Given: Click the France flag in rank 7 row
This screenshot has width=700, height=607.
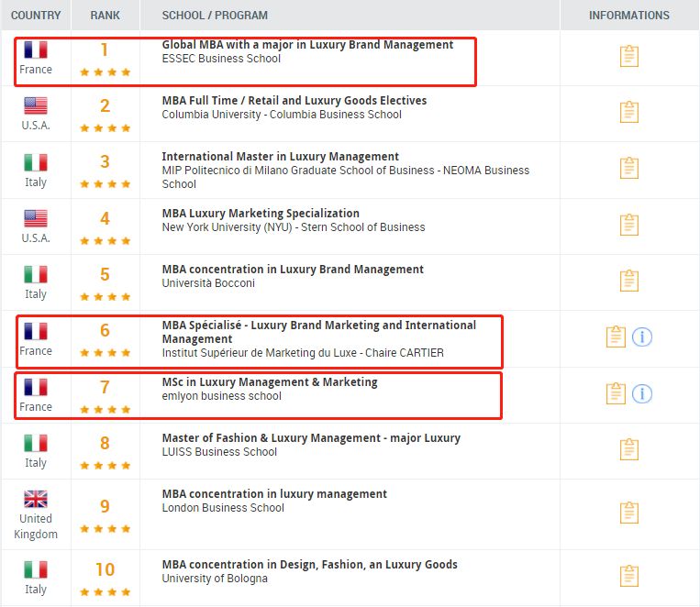Looking at the screenshot, I should click(x=36, y=387).
